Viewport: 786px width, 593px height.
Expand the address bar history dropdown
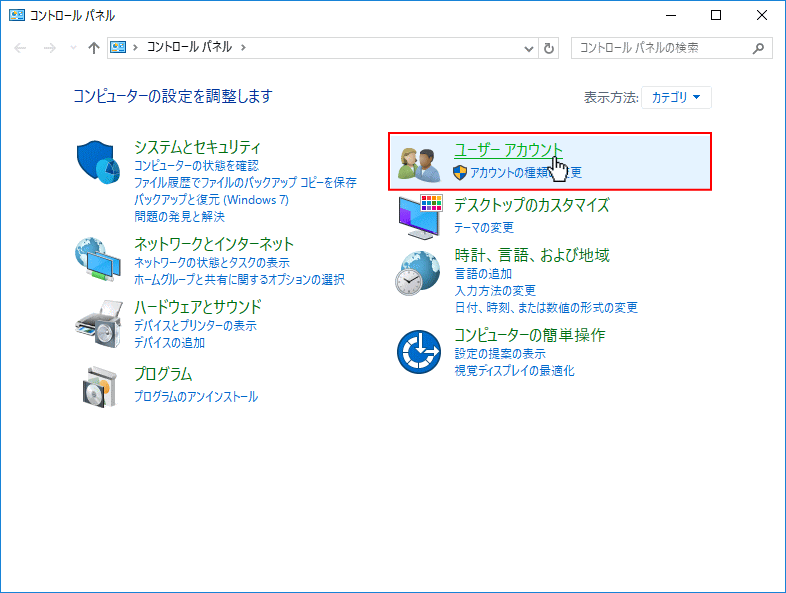[x=528, y=49]
